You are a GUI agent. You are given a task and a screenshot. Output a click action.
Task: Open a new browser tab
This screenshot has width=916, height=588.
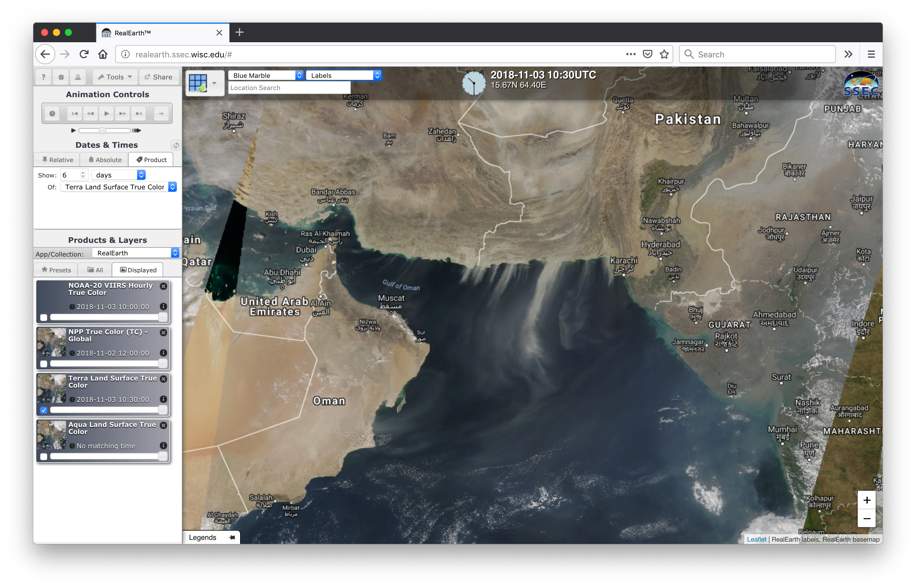point(239,32)
